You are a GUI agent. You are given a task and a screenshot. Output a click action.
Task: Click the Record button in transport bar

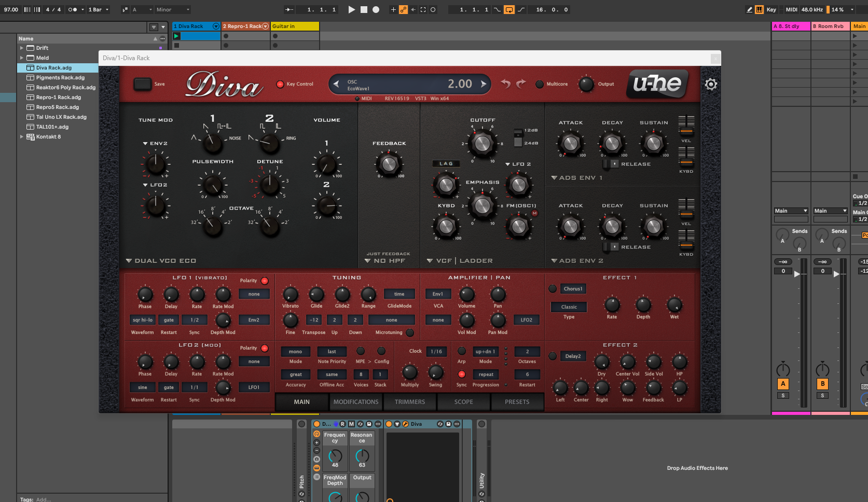pos(376,9)
